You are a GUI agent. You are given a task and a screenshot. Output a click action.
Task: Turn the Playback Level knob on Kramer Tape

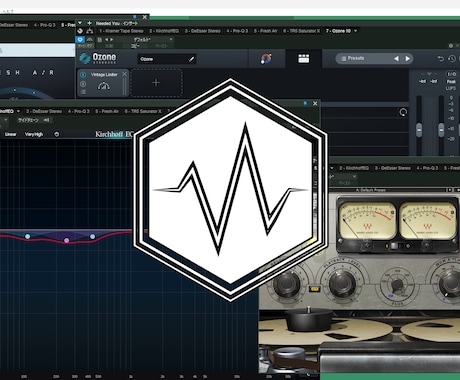[342, 283]
